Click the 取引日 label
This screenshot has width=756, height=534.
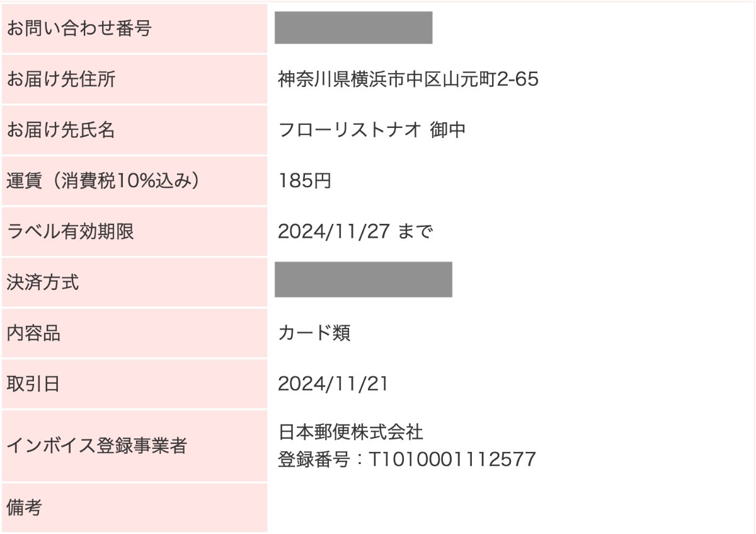[33, 384]
